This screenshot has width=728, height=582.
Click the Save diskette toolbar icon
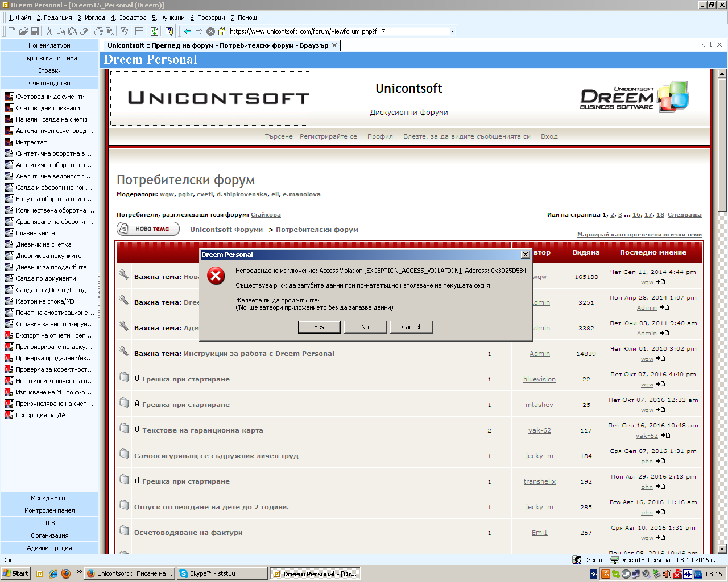[x=35, y=31]
